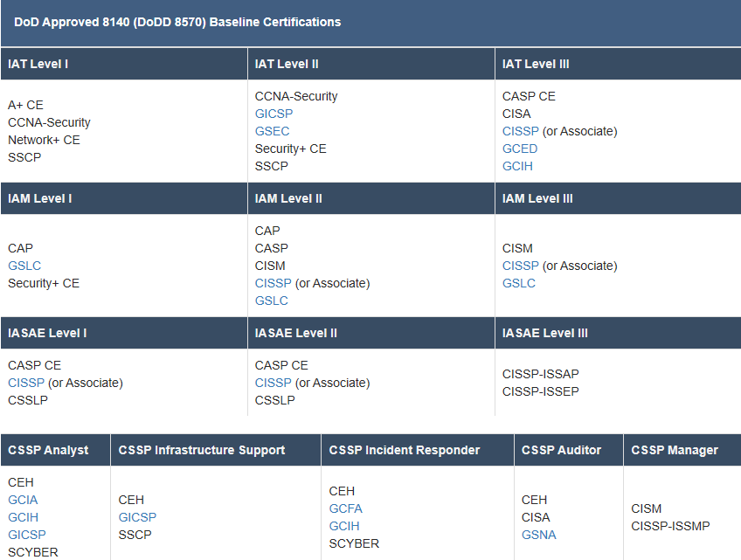This screenshot has width=741, height=560.
Task: Click the CISSP link in IASAE Level II
Action: click(274, 383)
